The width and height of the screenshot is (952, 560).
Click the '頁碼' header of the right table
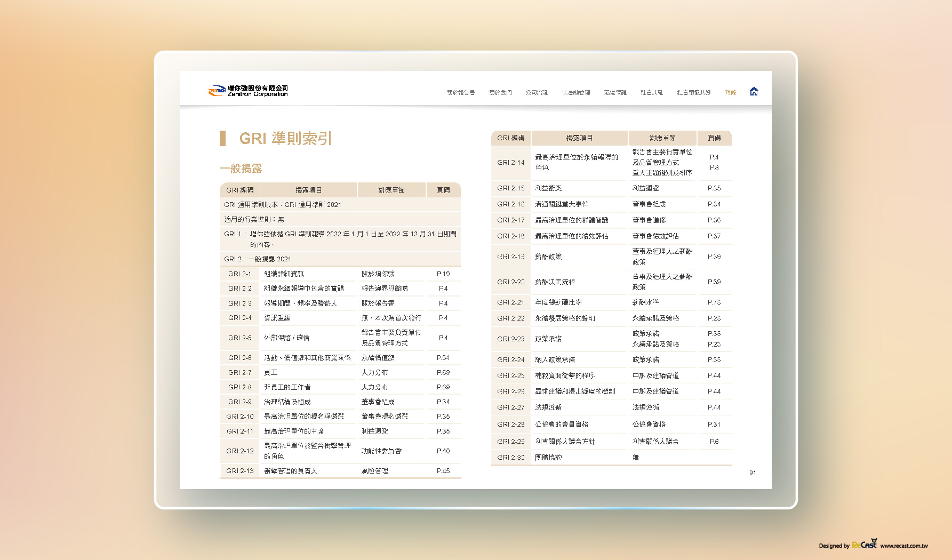click(x=714, y=138)
